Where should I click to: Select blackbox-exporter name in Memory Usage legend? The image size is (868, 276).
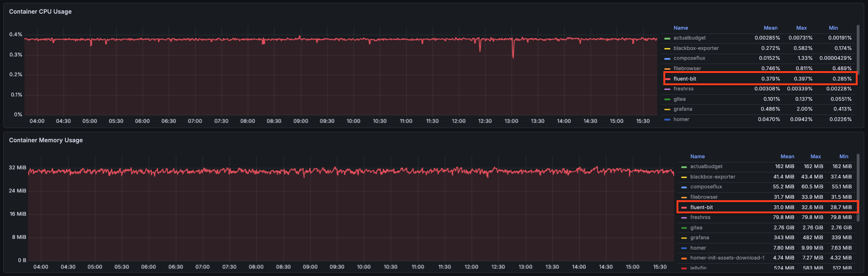713,177
